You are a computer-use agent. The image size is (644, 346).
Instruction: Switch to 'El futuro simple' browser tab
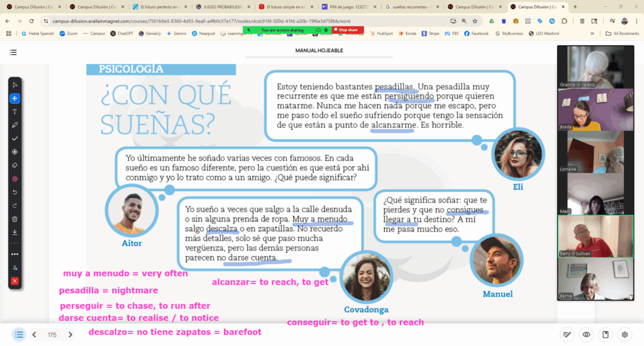[286, 6]
